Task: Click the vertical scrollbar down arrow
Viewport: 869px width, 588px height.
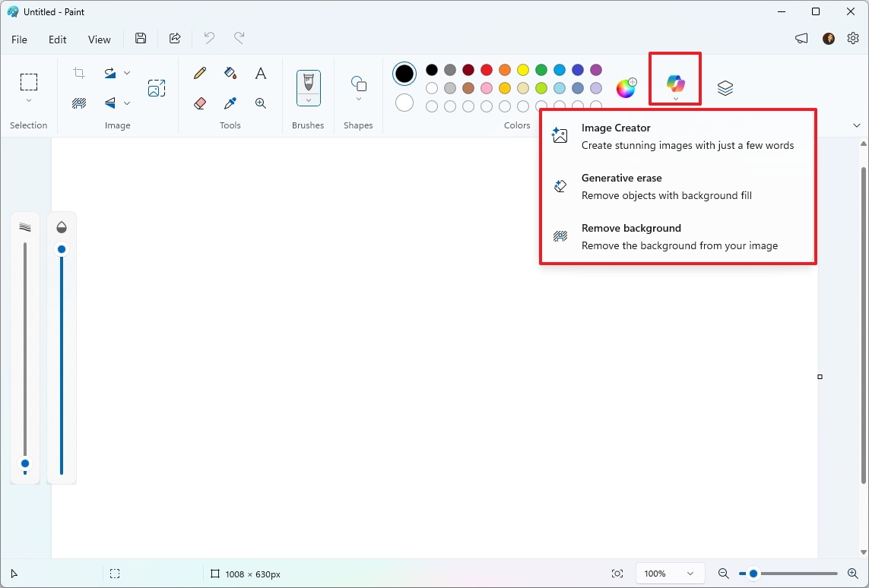Action: pos(863,552)
